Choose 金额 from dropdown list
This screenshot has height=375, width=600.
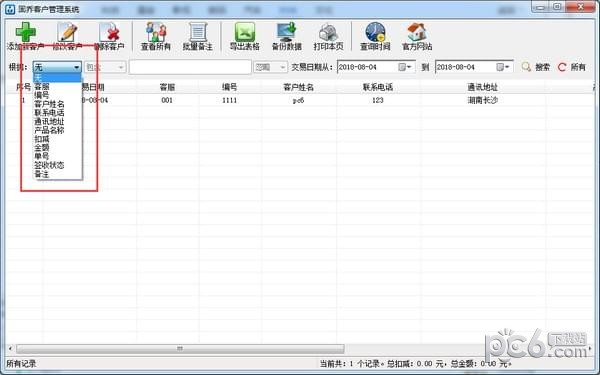point(57,148)
